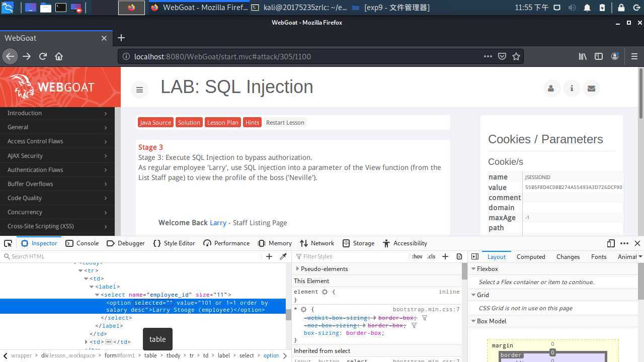Expand the Cross-Site Scripting (XSS) menu

tap(57, 226)
